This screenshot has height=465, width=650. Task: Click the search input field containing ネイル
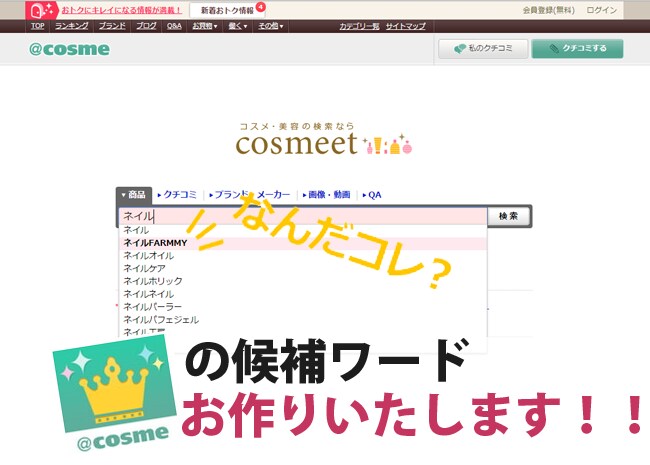point(303,216)
